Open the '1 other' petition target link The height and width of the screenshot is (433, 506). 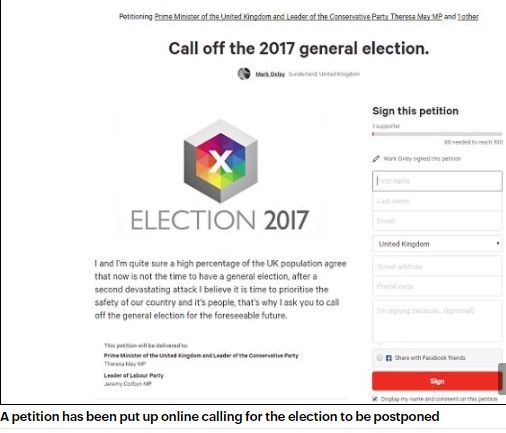[468, 17]
